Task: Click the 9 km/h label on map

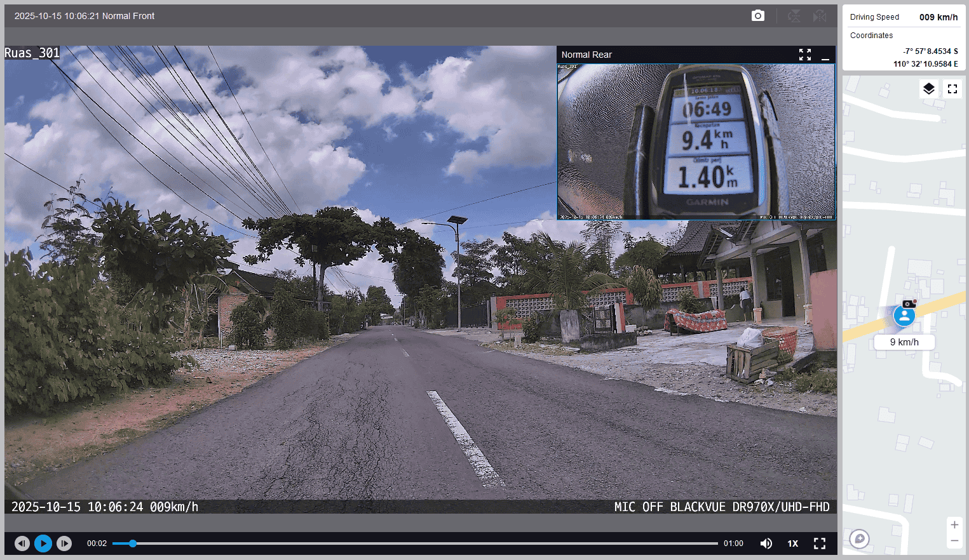Action: (x=904, y=342)
